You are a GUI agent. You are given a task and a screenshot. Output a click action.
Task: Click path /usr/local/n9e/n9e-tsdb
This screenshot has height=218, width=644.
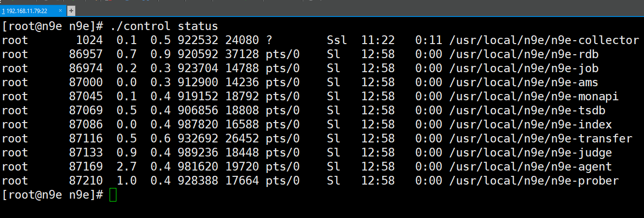point(527,110)
